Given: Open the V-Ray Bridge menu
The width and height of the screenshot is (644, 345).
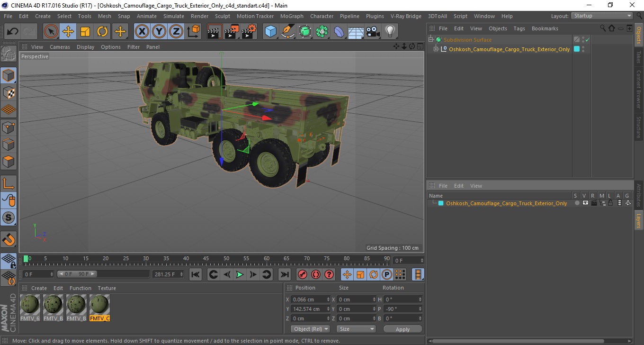Looking at the screenshot, I should (406, 16).
